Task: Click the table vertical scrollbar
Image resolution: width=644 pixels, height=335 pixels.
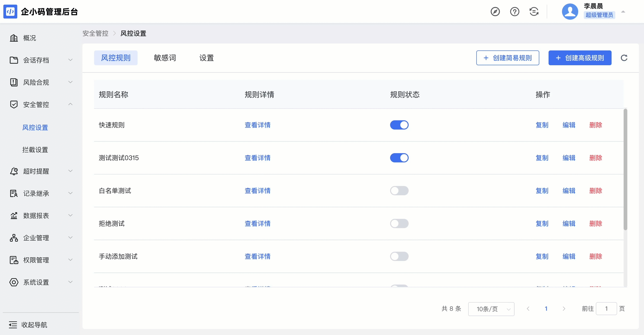Action: [x=625, y=169]
